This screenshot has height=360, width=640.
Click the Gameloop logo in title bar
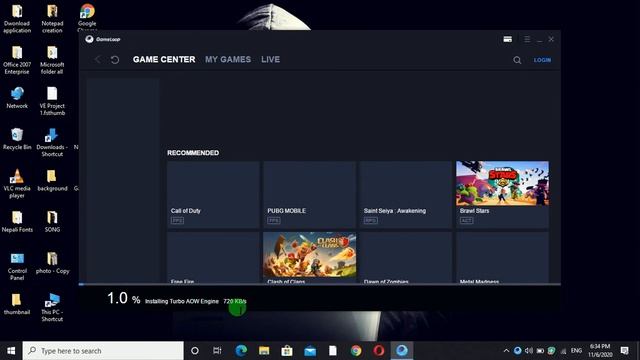pyautogui.click(x=103, y=39)
